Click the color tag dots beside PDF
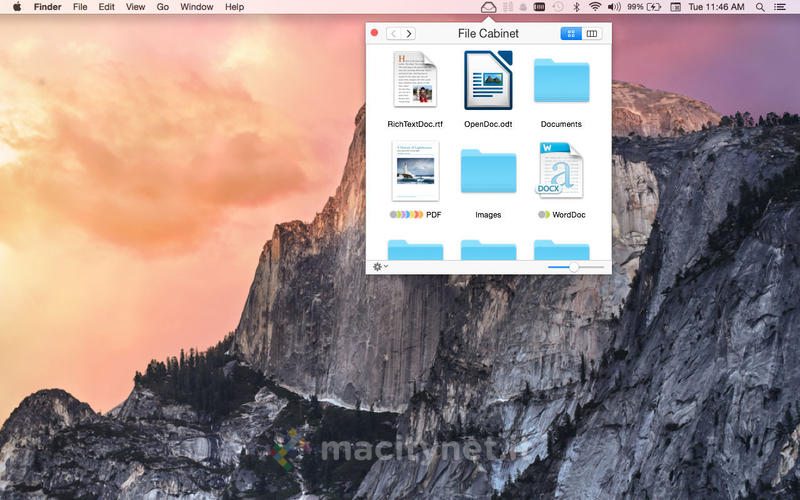This screenshot has width=800, height=500. pyautogui.click(x=406, y=215)
